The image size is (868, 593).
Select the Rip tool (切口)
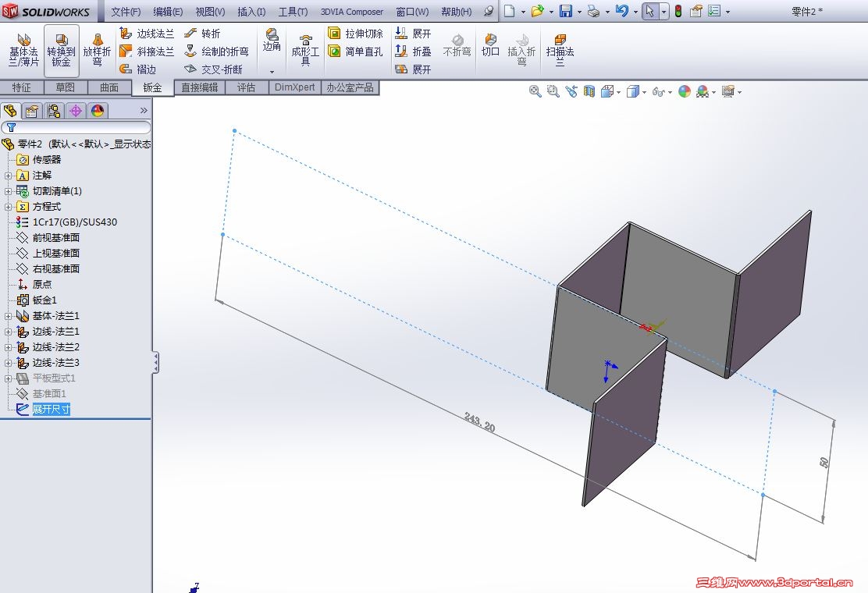(x=490, y=46)
